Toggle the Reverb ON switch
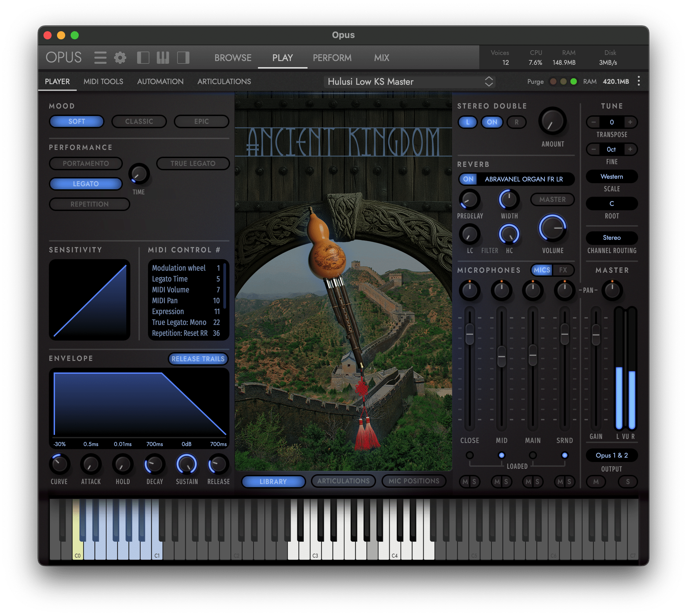The image size is (687, 616). [x=468, y=179]
